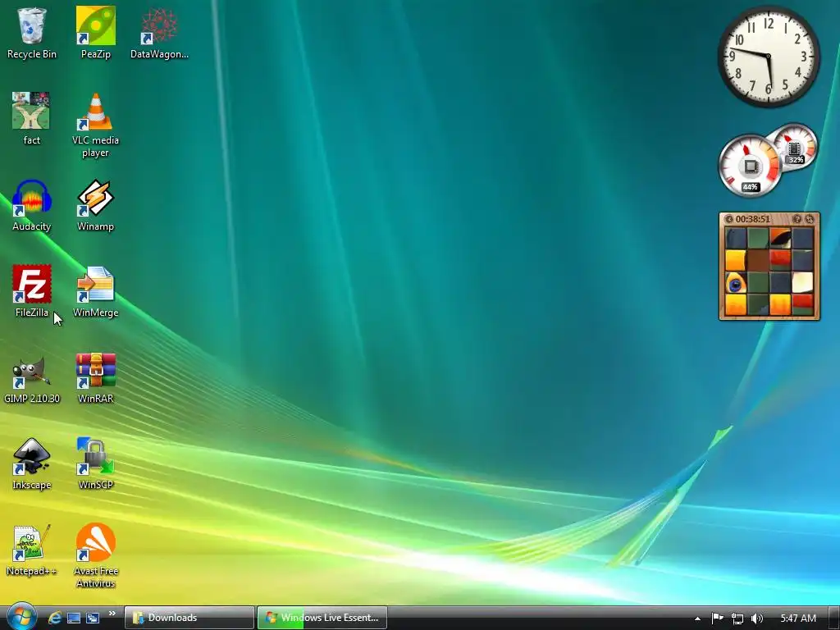The width and height of the screenshot is (840, 630).
Task: Click the orange beak curve puzzle tile
Action: [780, 239]
